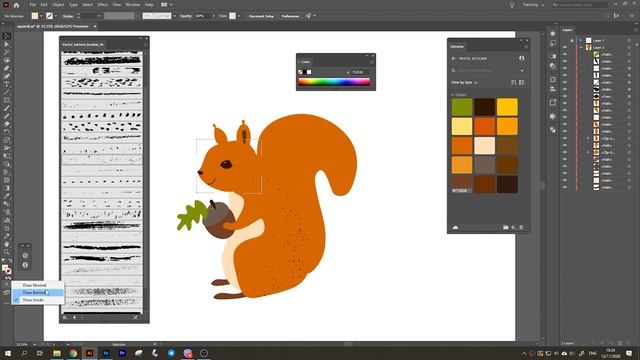Open the Window menu

(x=133, y=5)
